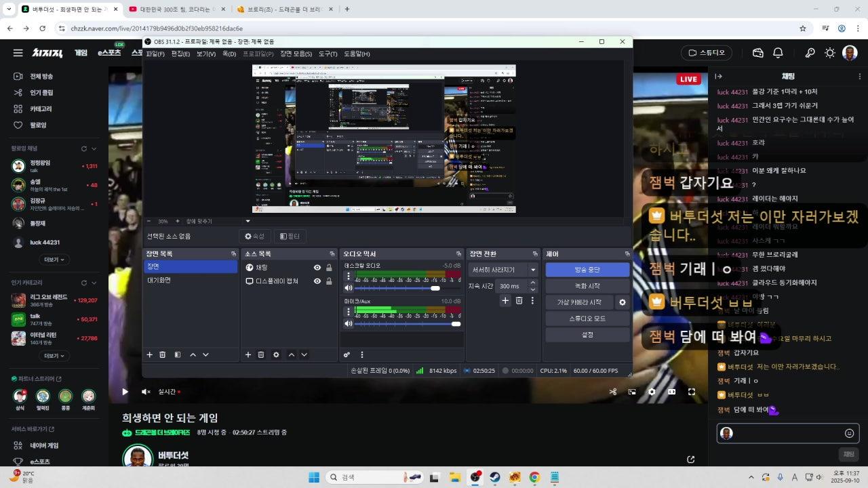Open scene filters icon in scenes toolbar
Image resolution: width=868 pixels, height=488 pixels.
click(x=177, y=354)
